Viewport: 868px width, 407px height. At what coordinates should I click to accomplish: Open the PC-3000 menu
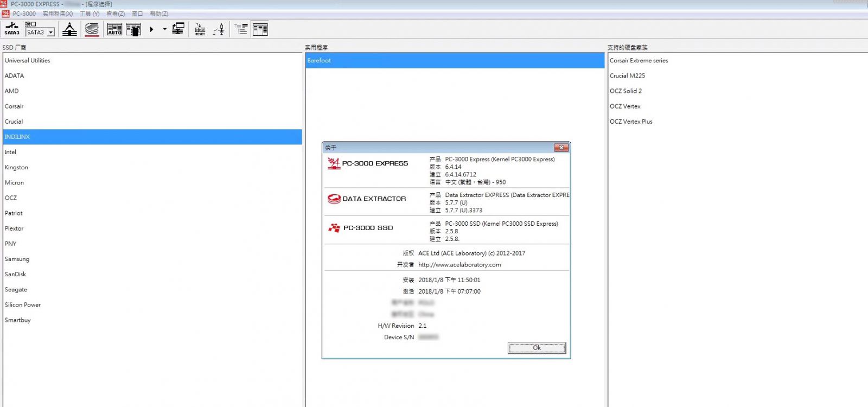click(x=24, y=14)
